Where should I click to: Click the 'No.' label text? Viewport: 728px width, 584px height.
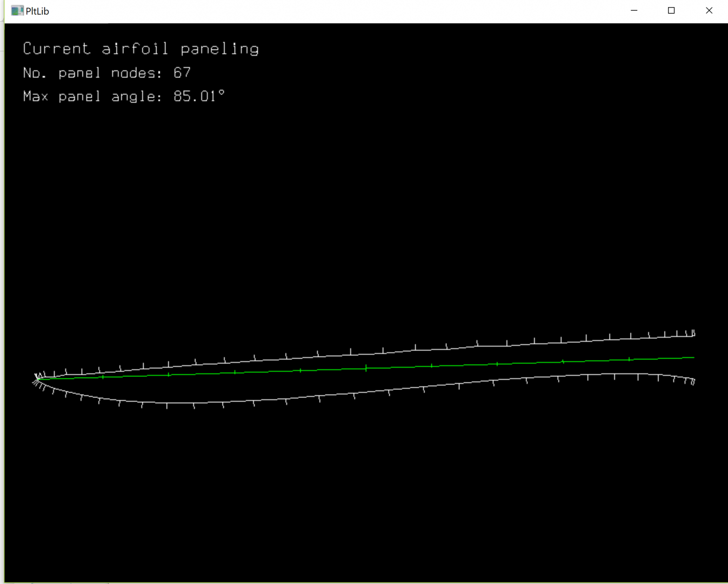[35, 73]
